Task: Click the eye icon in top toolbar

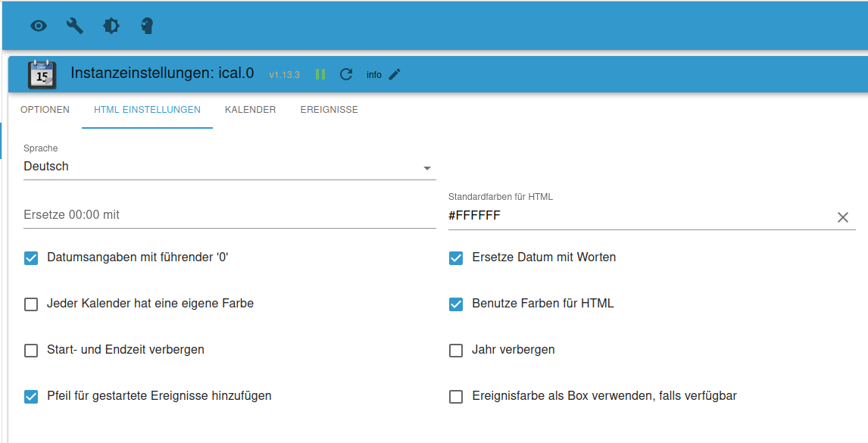Action: pyautogui.click(x=39, y=26)
